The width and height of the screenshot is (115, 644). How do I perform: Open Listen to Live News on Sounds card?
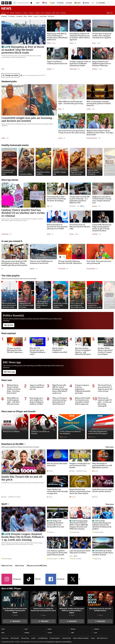click(43, 427)
